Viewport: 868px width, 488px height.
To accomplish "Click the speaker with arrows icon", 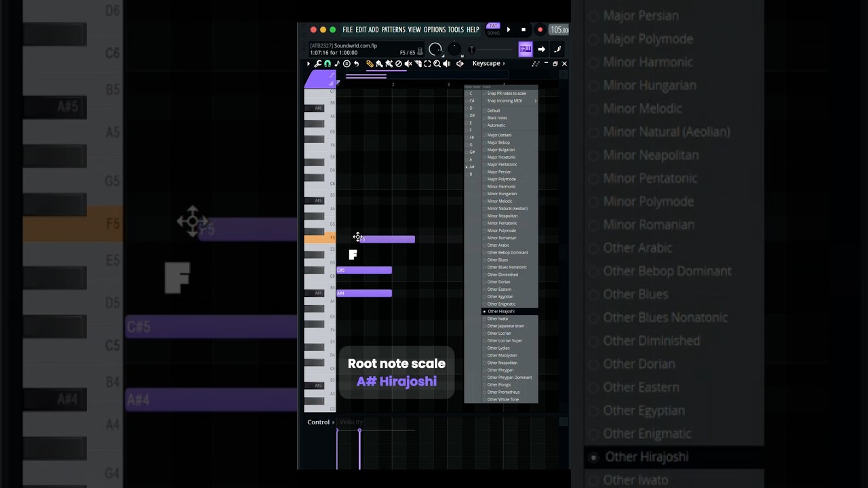I will 460,64.
